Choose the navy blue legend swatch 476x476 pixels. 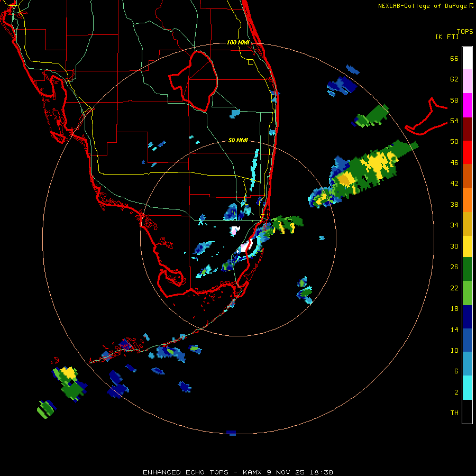[x=467, y=317]
